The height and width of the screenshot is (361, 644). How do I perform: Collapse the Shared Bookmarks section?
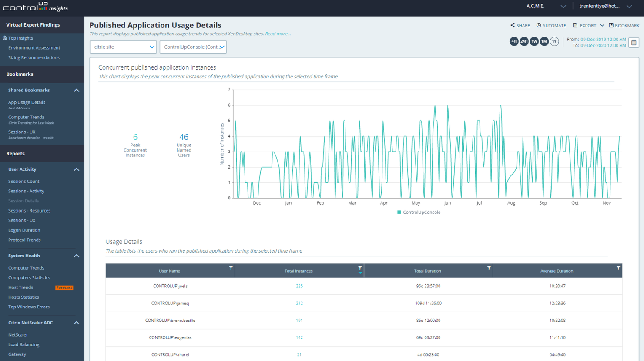77,90
